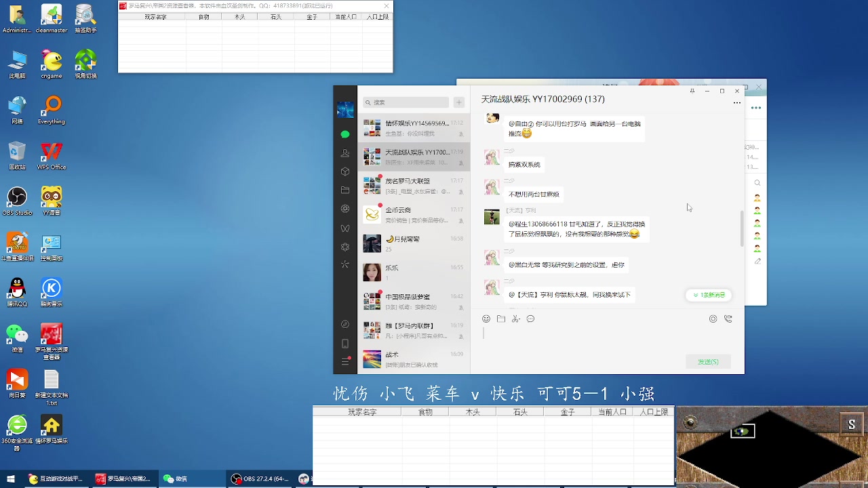
Task: Click the 发送(S) send button
Action: pos(708,362)
